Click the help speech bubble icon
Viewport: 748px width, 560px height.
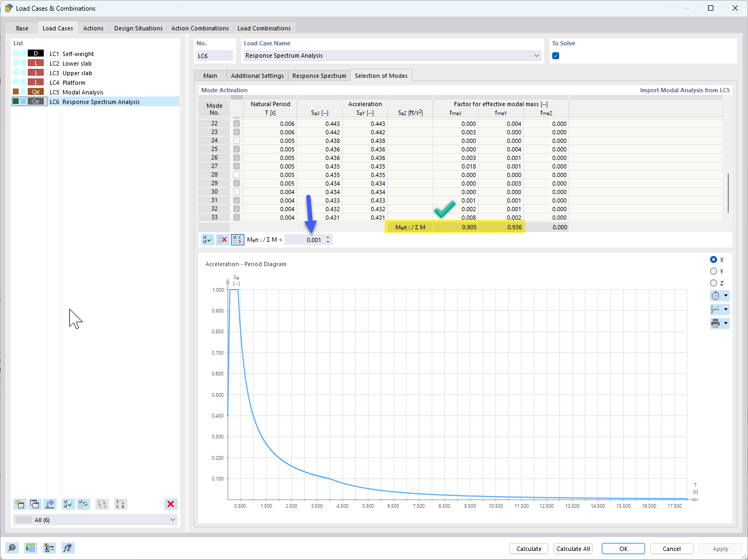12,548
